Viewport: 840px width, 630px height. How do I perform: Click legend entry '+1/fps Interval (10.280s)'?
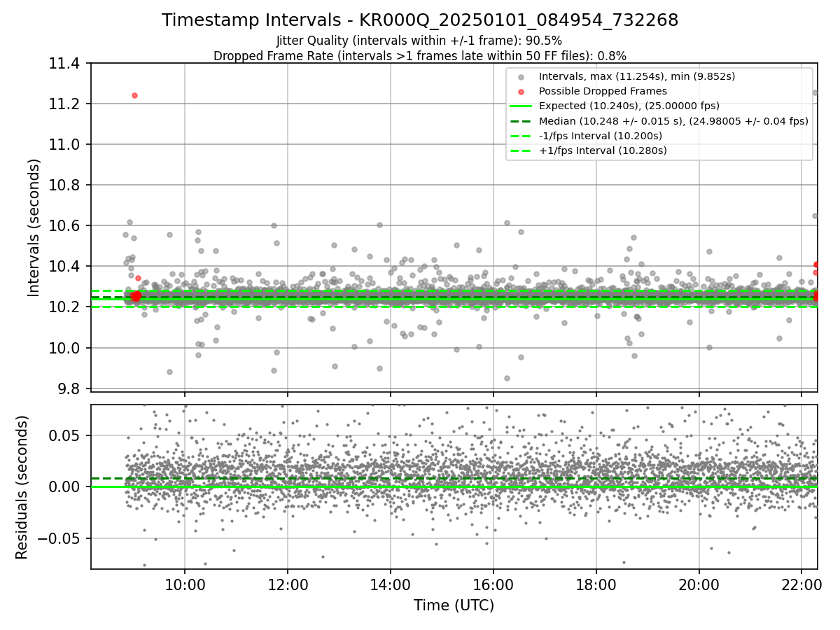click(602, 150)
